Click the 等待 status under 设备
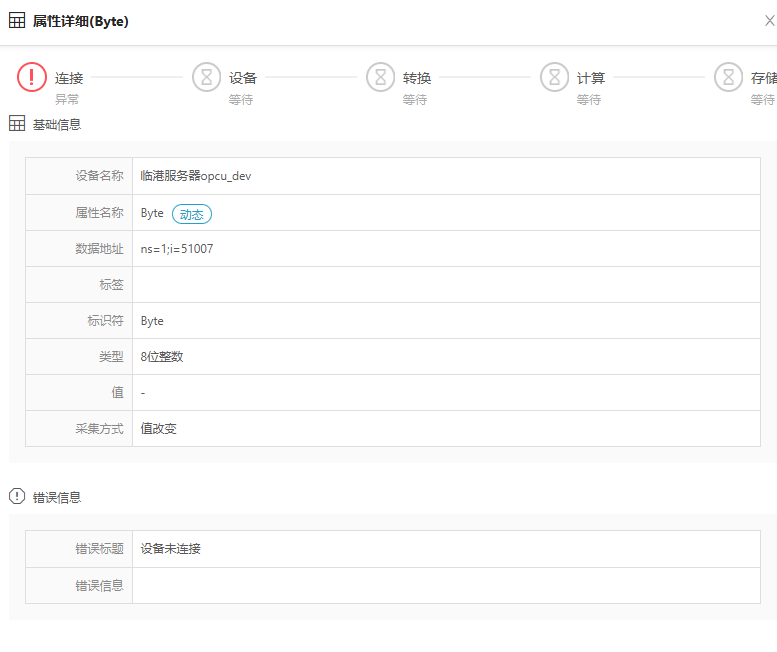 pyautogui.click(x=241, y=100)
